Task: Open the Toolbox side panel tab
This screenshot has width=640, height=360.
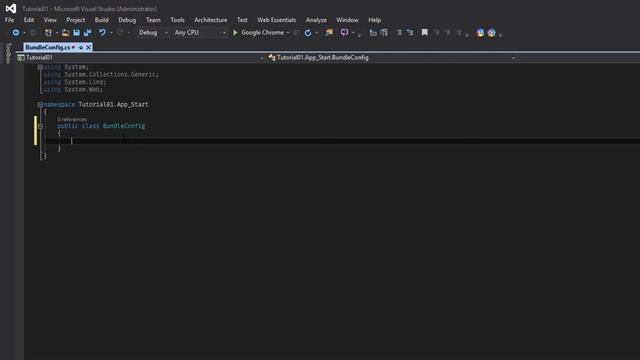Action: 8,53
